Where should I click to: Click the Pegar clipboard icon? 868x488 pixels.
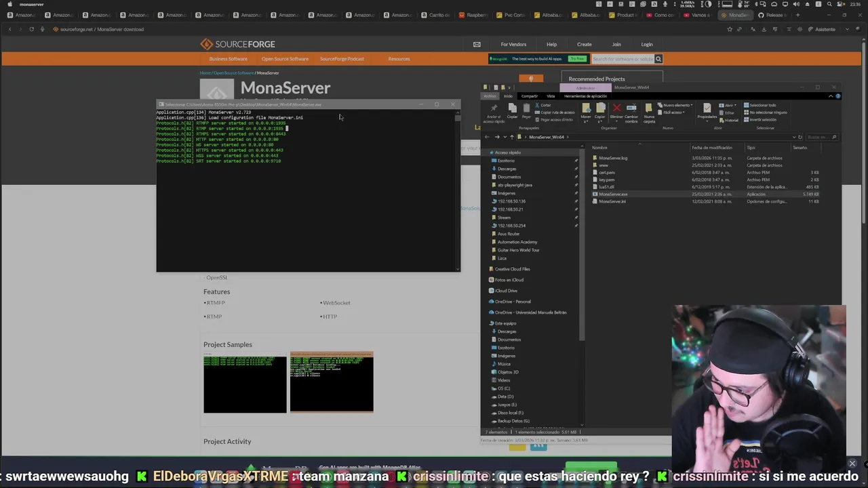[x=526, y=108]
